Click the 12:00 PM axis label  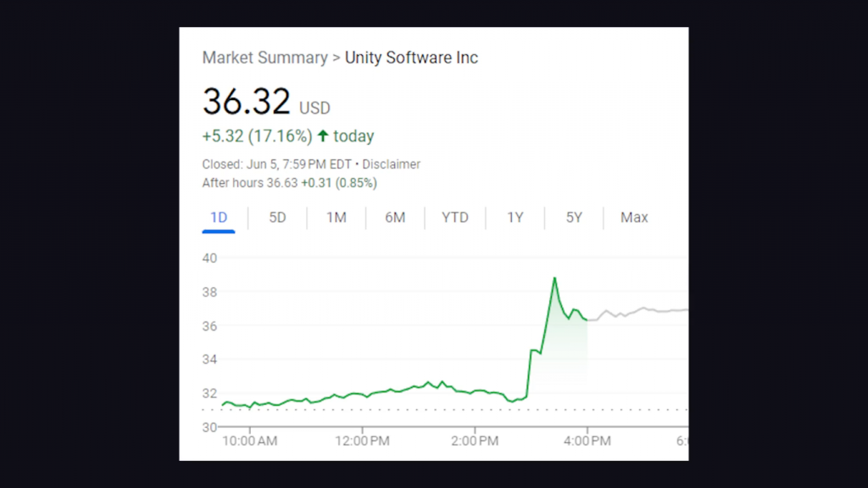coord(363,441)
